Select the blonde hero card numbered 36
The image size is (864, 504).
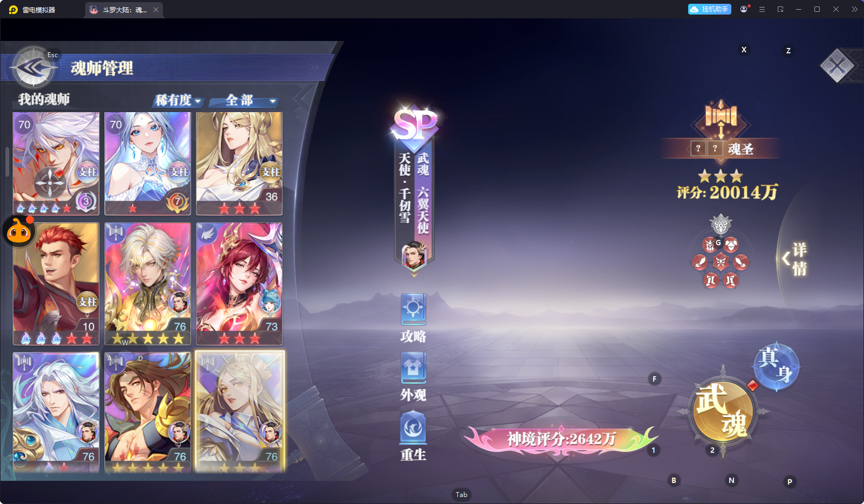239,163
